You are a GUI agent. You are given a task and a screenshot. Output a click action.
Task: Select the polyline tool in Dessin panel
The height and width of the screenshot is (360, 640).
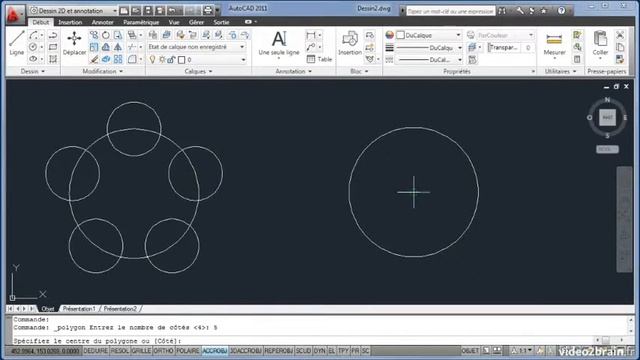click(53, 36)
